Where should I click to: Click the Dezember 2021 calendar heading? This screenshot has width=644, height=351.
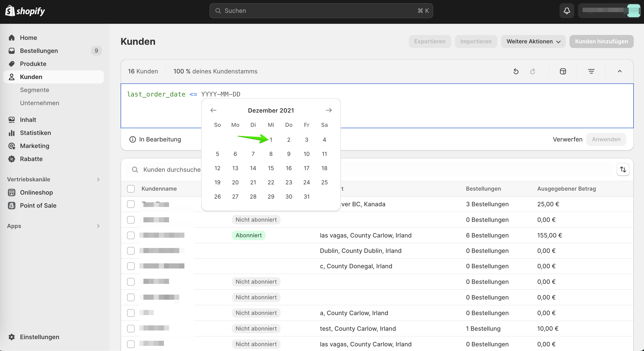(271, 110)
